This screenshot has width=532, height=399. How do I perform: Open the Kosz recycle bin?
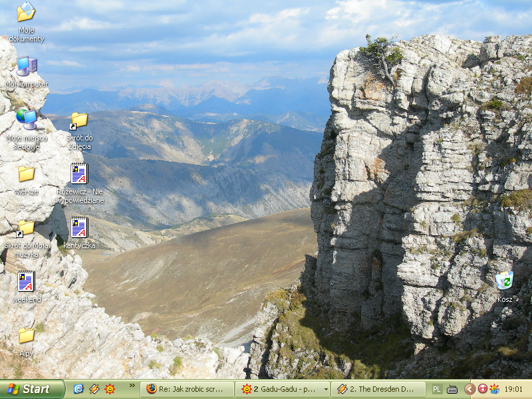click(x=504, y=281)
